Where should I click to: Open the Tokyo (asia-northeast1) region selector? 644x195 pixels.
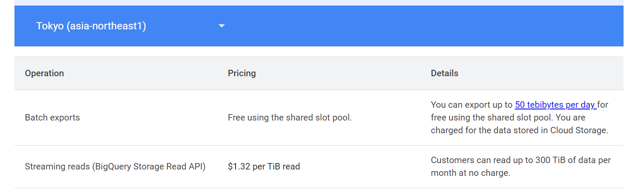(130, 26)
